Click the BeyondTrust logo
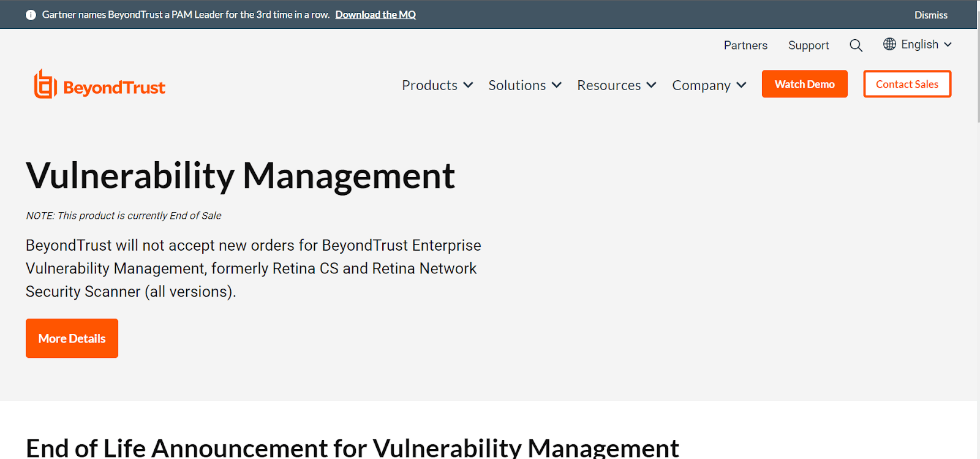This screenshot has width=980, height=459. (99, 85)
